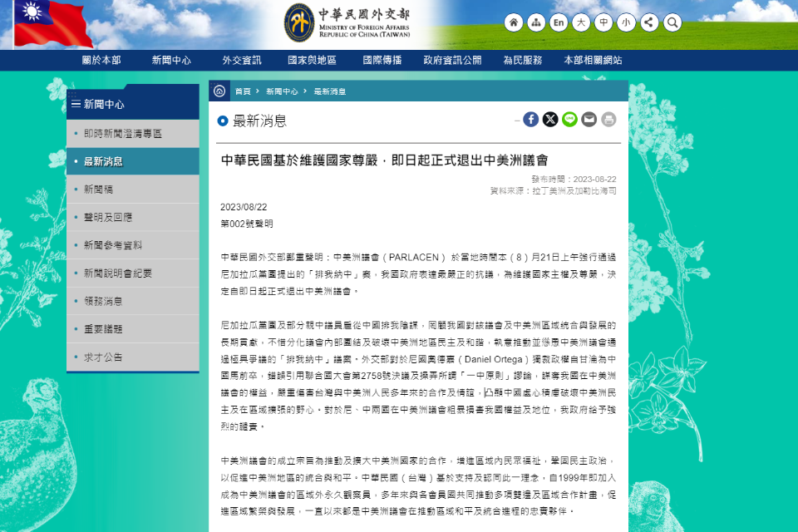Switch to English with En button
The image size is (798, 532).
pos(559,22)
